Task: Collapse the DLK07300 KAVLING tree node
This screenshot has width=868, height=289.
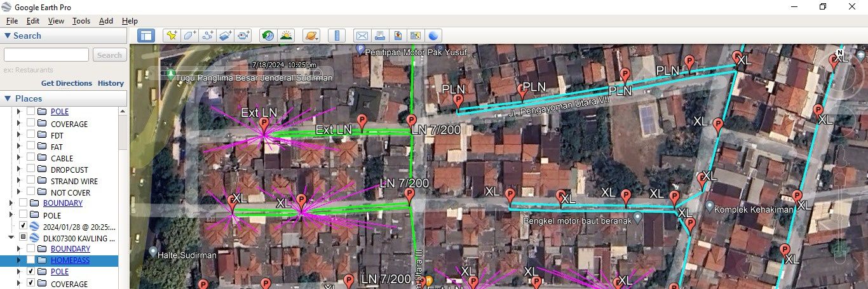Action: coord(11,238)
